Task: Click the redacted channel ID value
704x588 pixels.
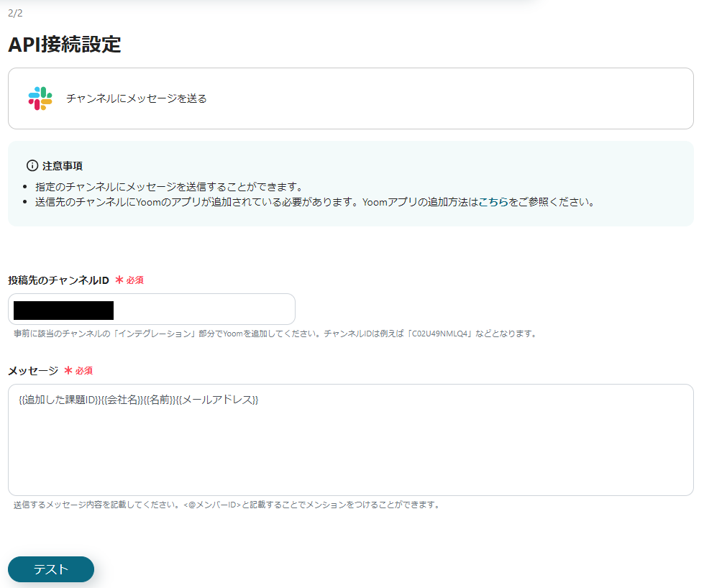Action: coord(63,308)
